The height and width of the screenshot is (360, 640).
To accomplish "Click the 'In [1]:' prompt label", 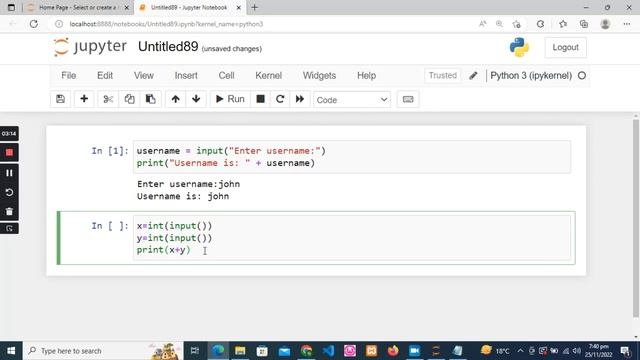I will pos(110,151).
